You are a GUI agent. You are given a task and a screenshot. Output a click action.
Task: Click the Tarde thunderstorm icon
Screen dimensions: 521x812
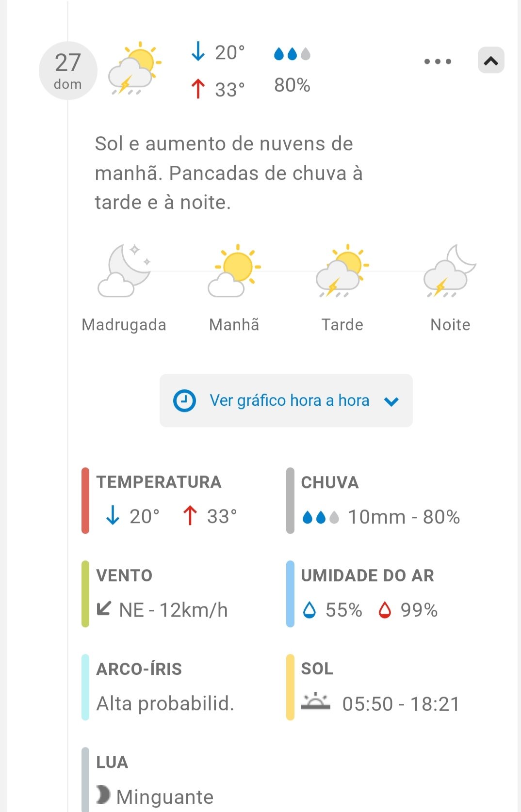pyautogui.click(x=342, y=271)
